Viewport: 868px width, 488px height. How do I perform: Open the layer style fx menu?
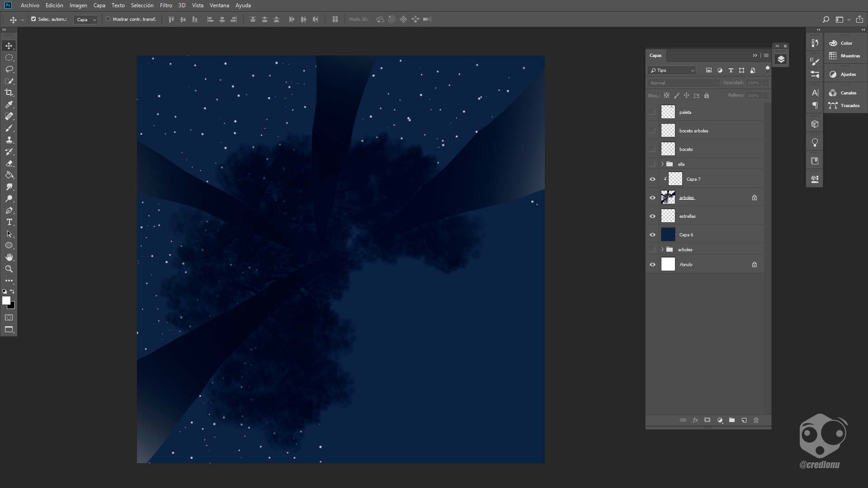(695, 420)
